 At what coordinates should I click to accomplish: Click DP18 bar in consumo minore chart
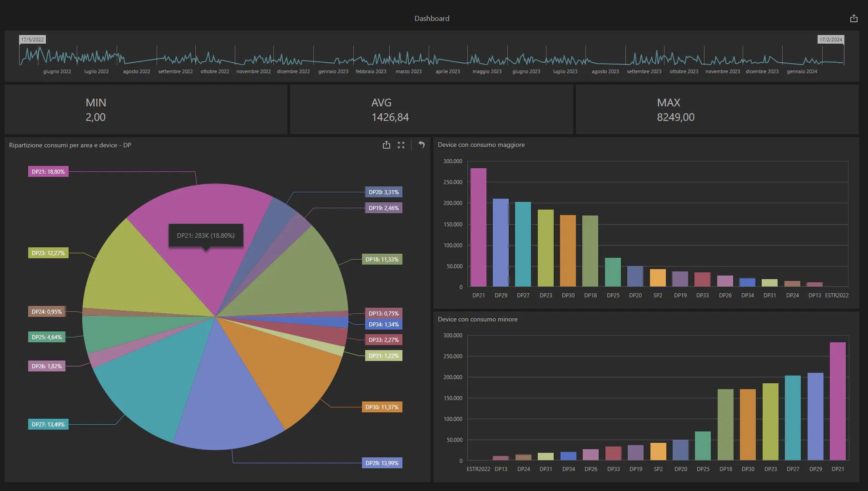point(725,425)
